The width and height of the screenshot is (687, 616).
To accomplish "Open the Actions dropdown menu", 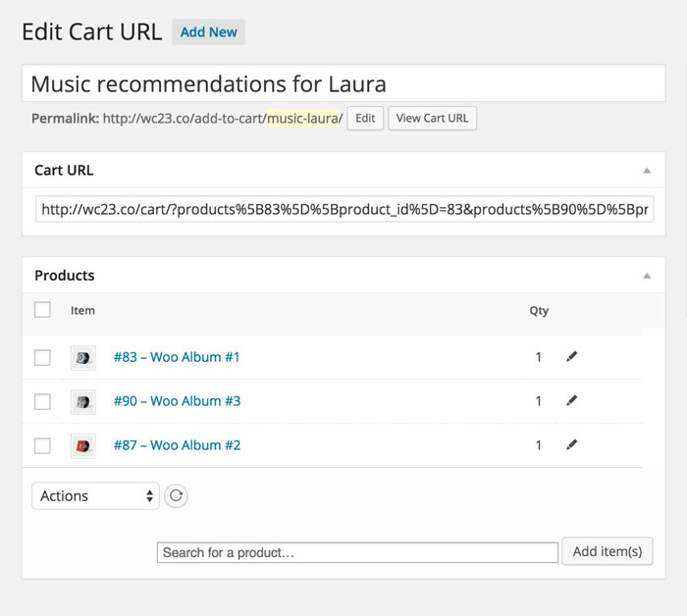I will [x=95, y=495].
